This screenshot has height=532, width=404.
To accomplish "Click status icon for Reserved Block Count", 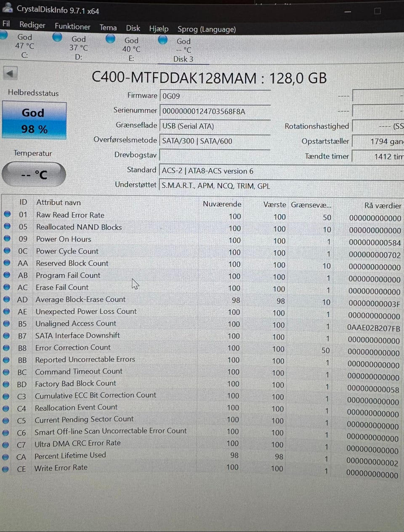I will coord(7,262).
